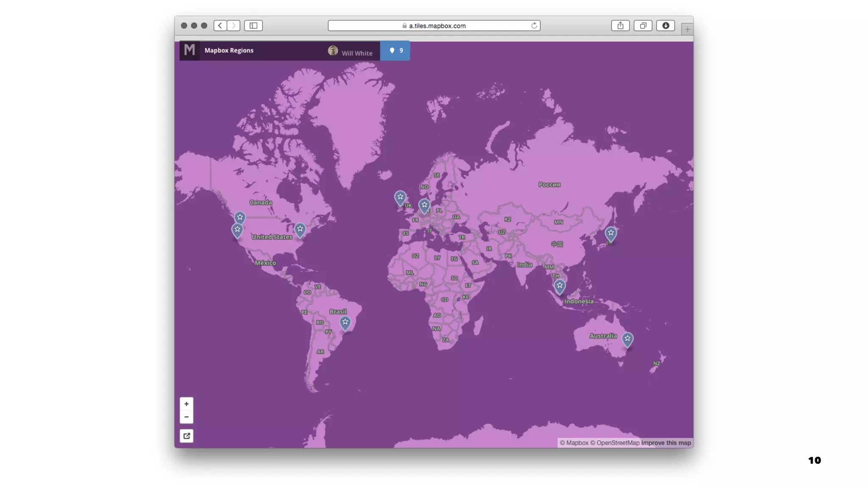Open a new tab with plus button
The height and width of the screenshot is (488, 868).
[687, 29]
